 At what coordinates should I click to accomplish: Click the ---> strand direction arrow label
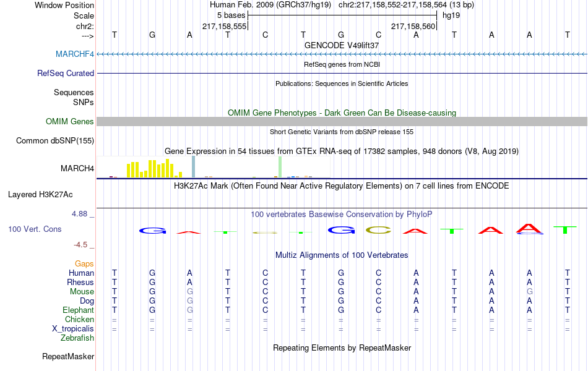pyautogui.click(x=88, y=36)
